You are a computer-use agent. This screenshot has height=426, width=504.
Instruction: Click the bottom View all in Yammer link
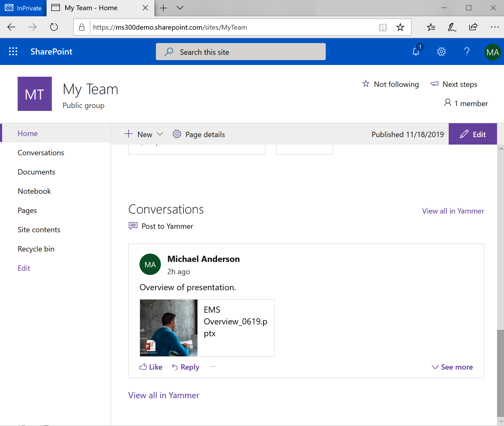(x=164, y=395)
